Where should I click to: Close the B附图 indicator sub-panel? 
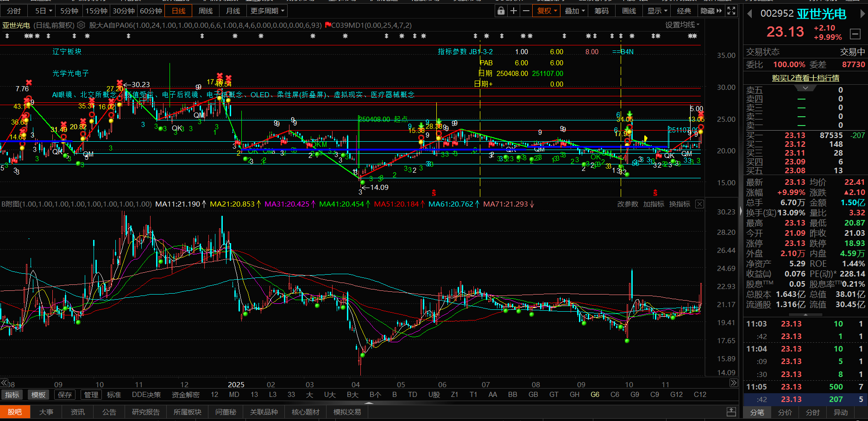pos(699,204)
